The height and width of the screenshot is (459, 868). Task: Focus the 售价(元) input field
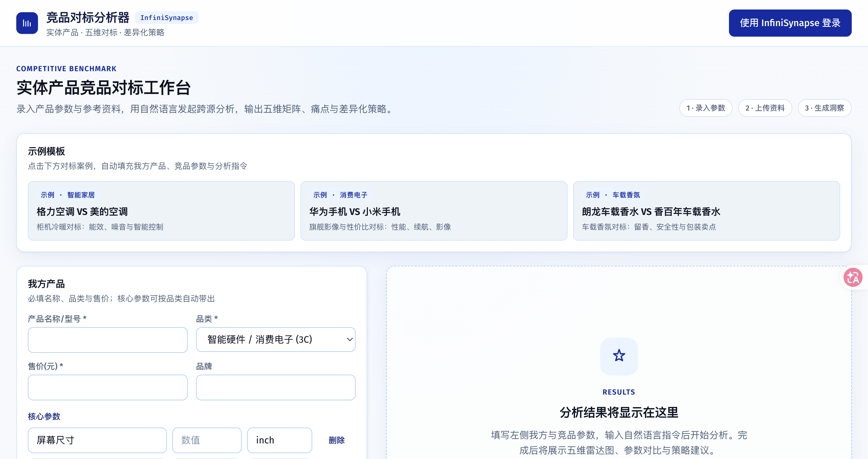click(x=108, y=387)
